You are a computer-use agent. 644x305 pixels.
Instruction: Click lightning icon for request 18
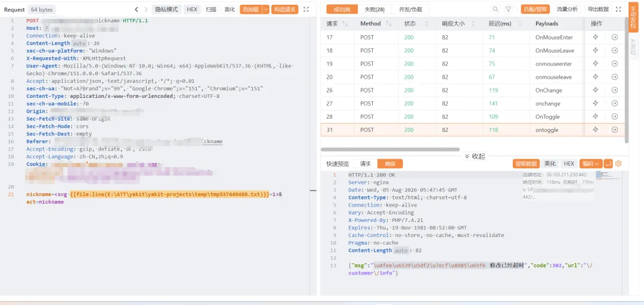coord(596,51)
